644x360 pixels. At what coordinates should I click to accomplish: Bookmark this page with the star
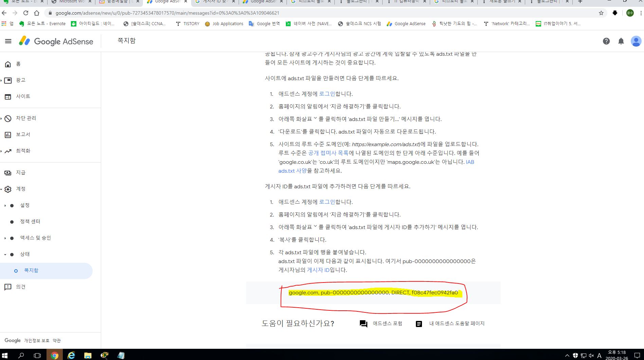click(601, 13)
